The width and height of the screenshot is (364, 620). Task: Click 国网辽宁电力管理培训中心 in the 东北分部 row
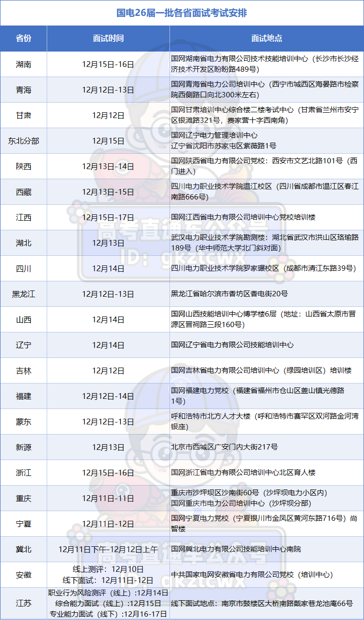pos(214,135)
